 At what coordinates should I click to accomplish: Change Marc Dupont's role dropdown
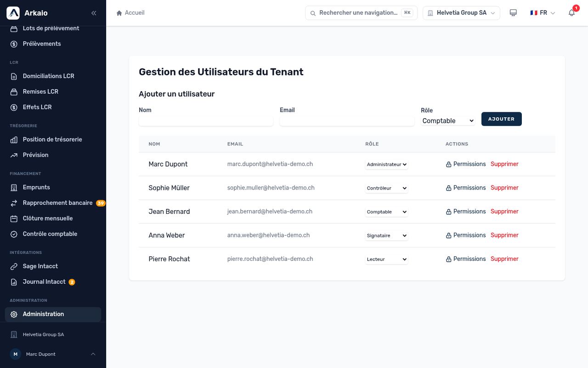[x=386, y=164]
